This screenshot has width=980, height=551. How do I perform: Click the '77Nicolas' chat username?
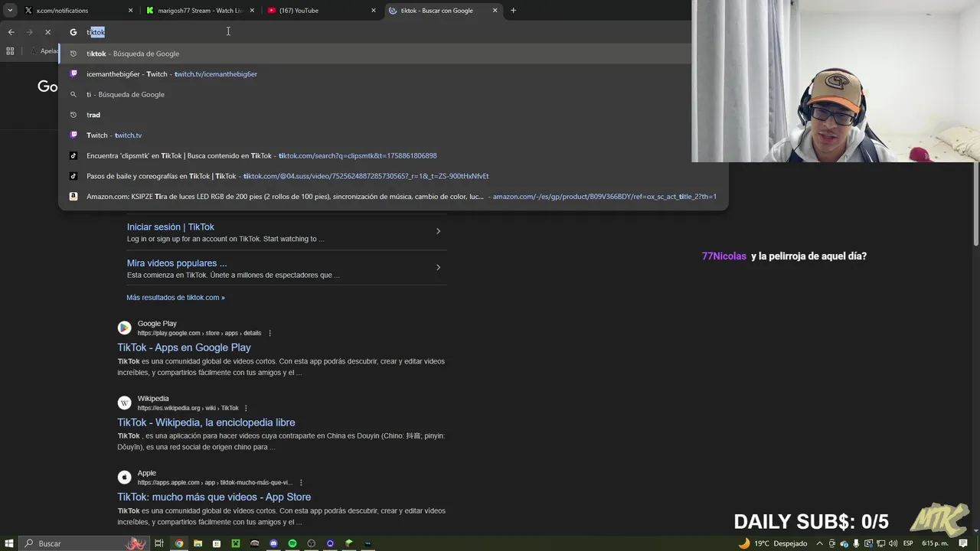[724, 256]
